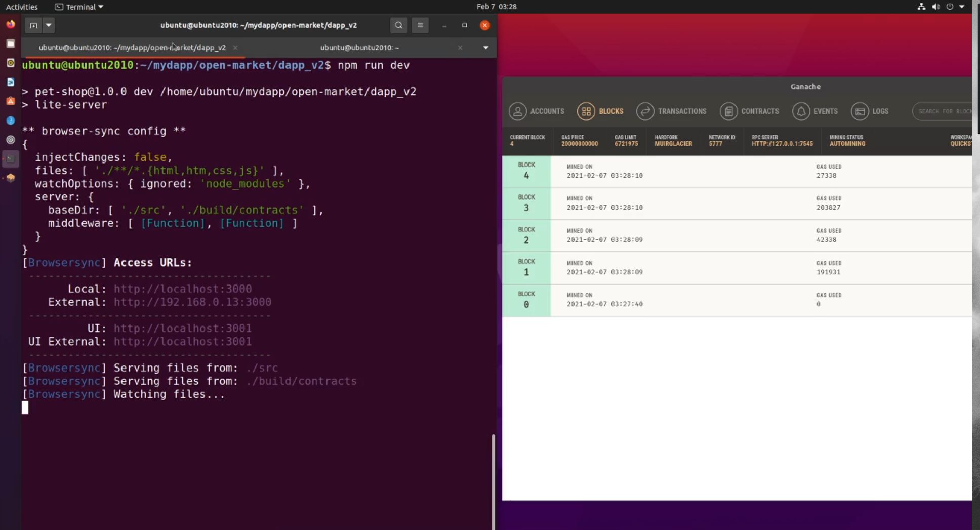Viewport: 980px width, 530px height.
Task: Focus the Search for Block field
Action: [943, 111]
